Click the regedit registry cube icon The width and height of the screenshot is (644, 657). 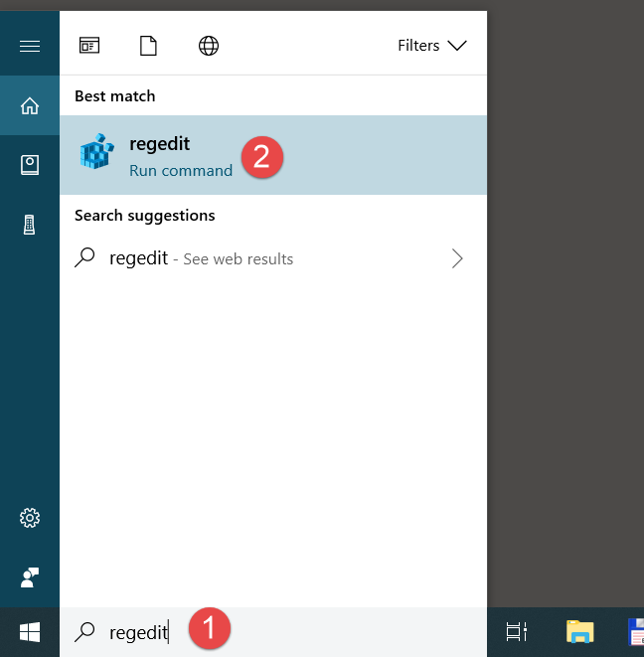96,151
